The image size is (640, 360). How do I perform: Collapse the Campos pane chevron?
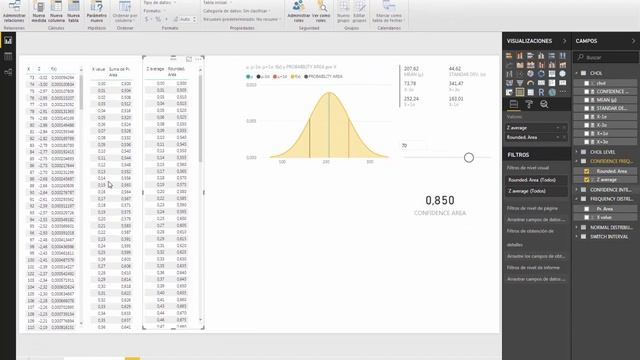coord(633,41)
